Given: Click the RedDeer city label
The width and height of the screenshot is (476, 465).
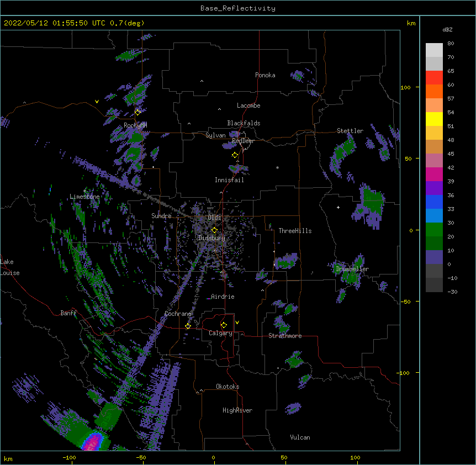Looking at the screenshot, I should point(243,141).
